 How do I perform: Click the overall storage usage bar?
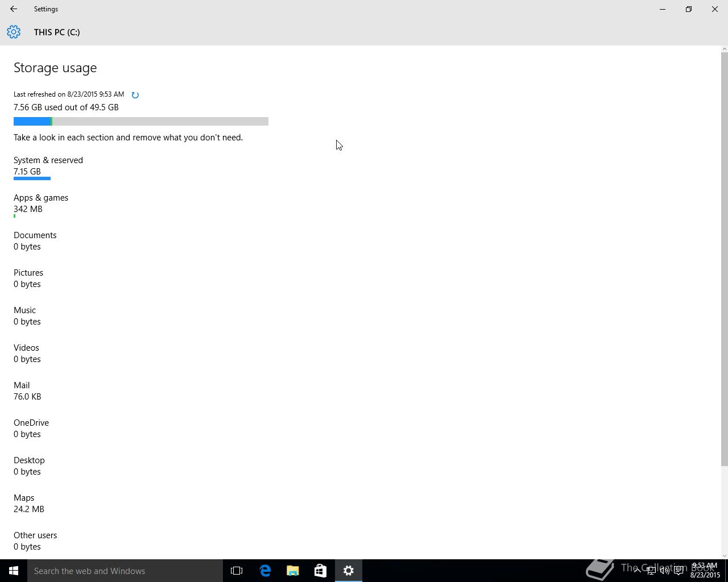(x=141, y=121)
